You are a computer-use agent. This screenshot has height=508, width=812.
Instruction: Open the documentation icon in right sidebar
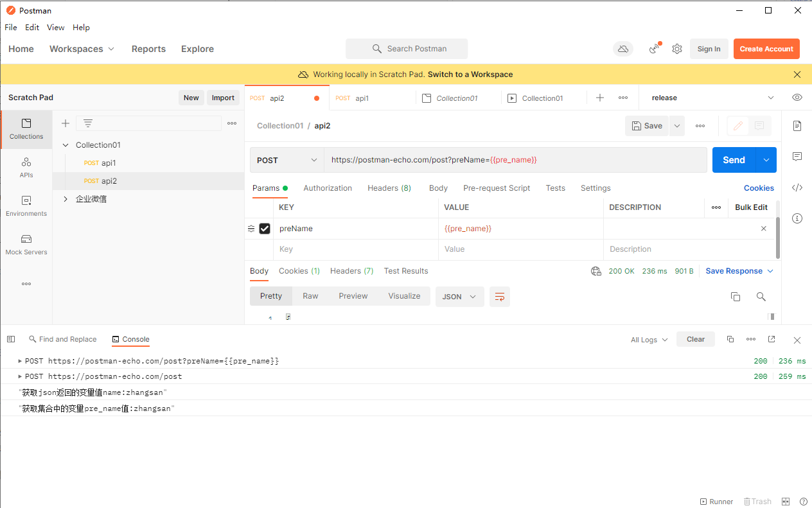797,126
